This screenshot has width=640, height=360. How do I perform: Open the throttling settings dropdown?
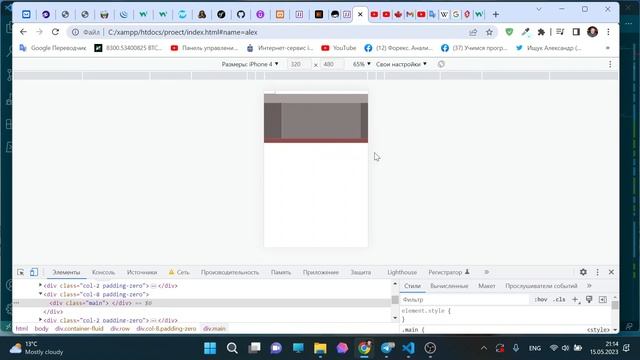tap(401, 64)
